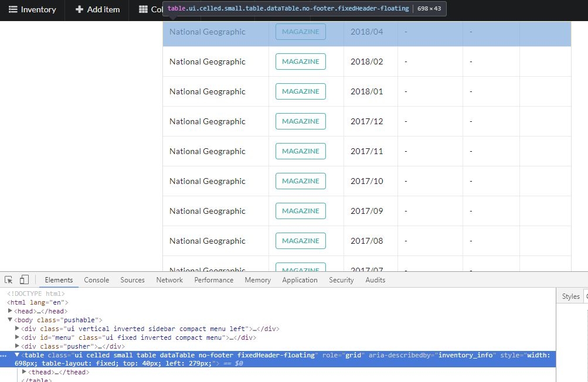Collapse the body class pushable node
The image size is (588, 382).
pos(10,320)
